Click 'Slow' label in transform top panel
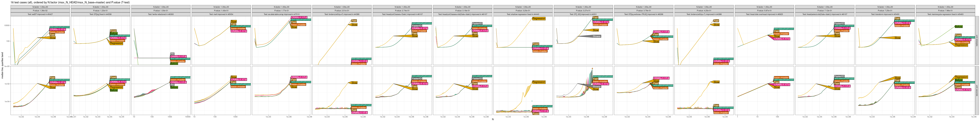Screen dimensions: 980x122 897,38
